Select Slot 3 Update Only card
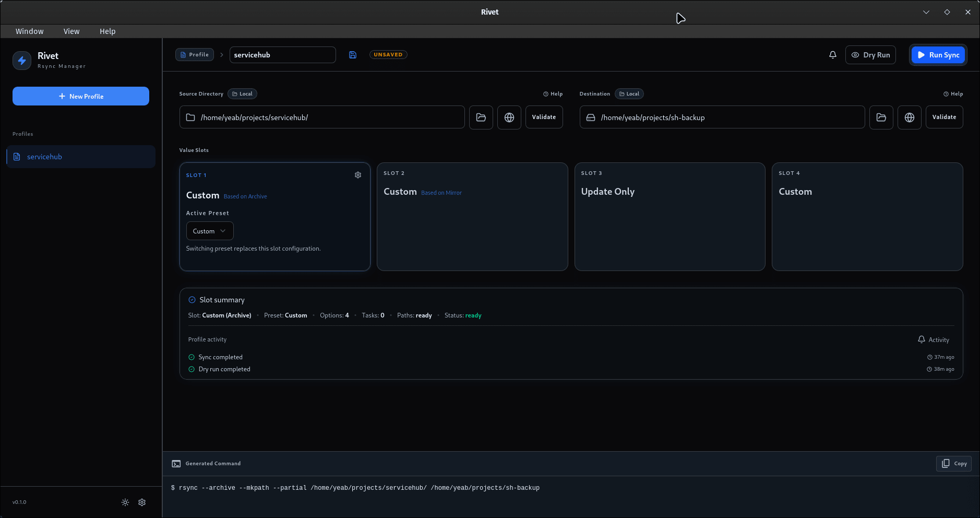 click(670, 217)
